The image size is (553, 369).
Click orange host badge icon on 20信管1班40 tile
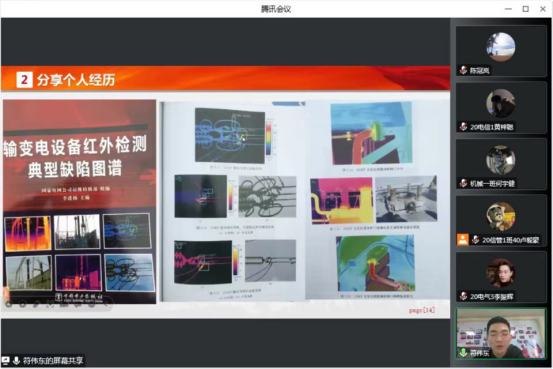point(463,240)
